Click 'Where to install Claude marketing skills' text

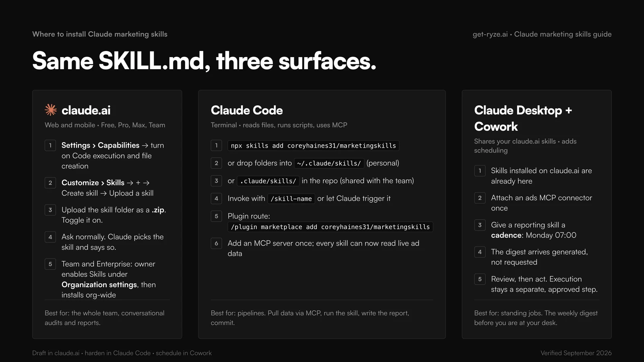coord(100,34)
